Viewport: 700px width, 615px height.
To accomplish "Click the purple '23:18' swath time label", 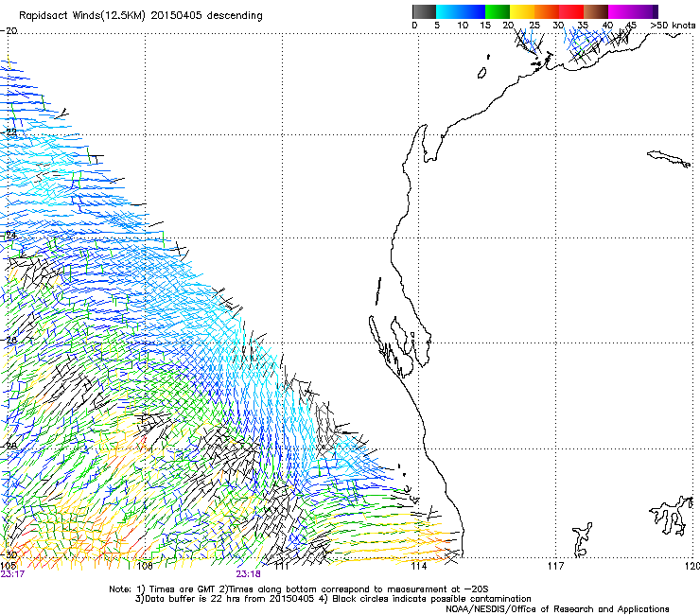I will 248,574.
